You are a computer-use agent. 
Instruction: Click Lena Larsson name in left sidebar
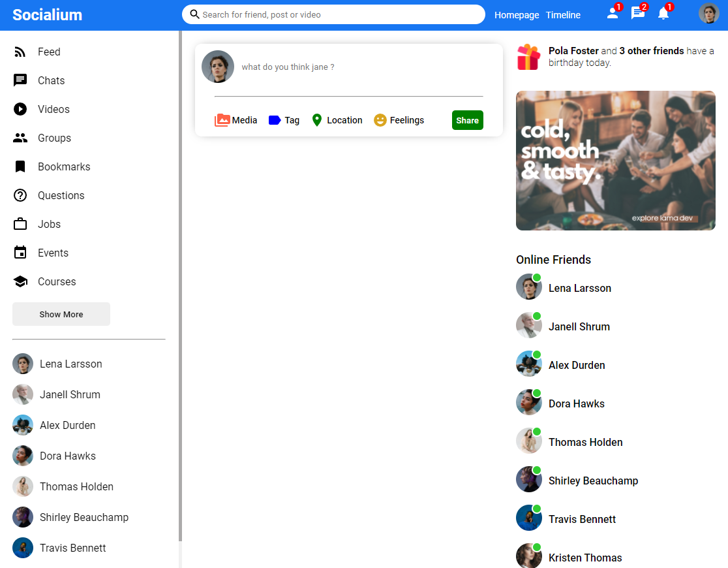pos(71,364)
